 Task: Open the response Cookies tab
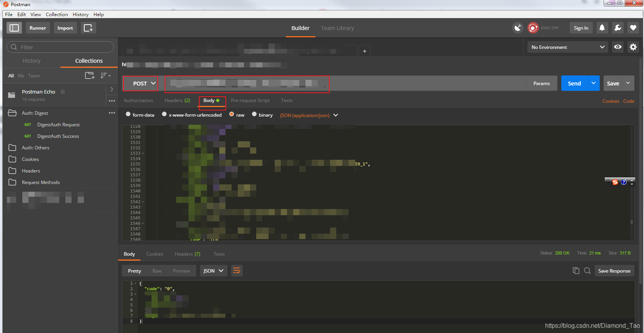[155, 254]
